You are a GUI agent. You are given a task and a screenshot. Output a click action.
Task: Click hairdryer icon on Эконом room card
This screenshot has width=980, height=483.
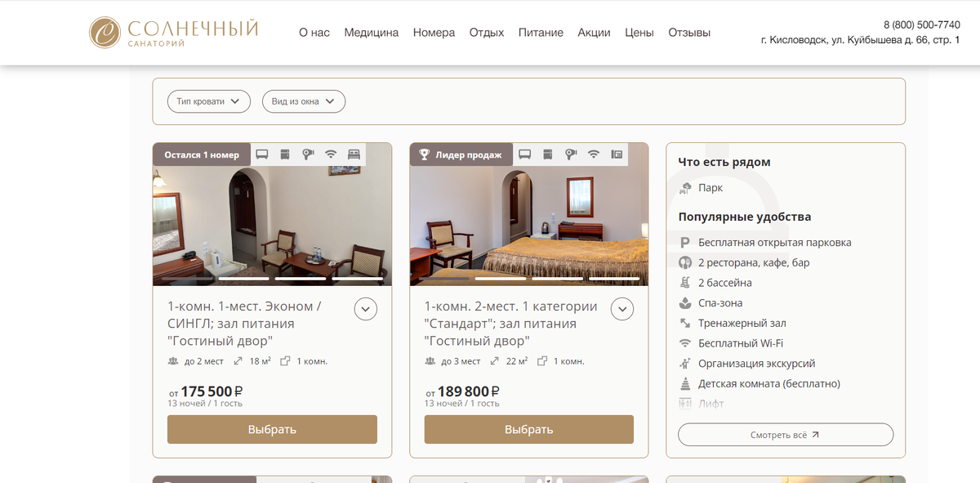click(308, 154)
